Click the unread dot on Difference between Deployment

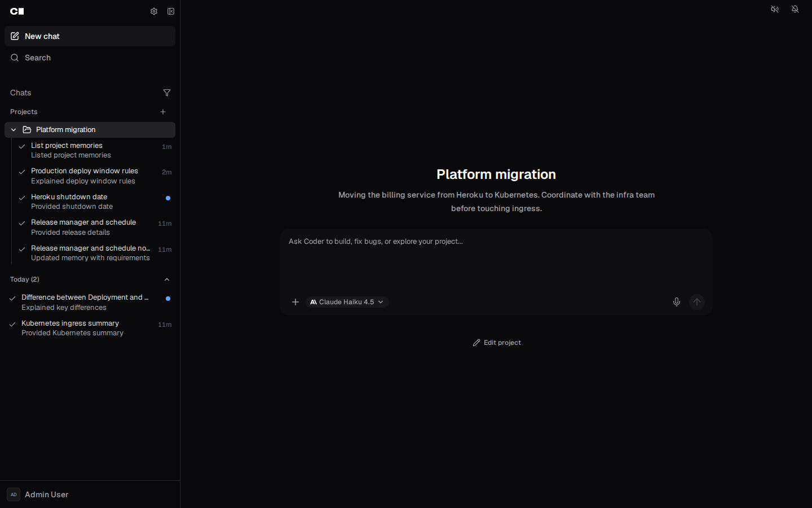click(x=168, y=298)
